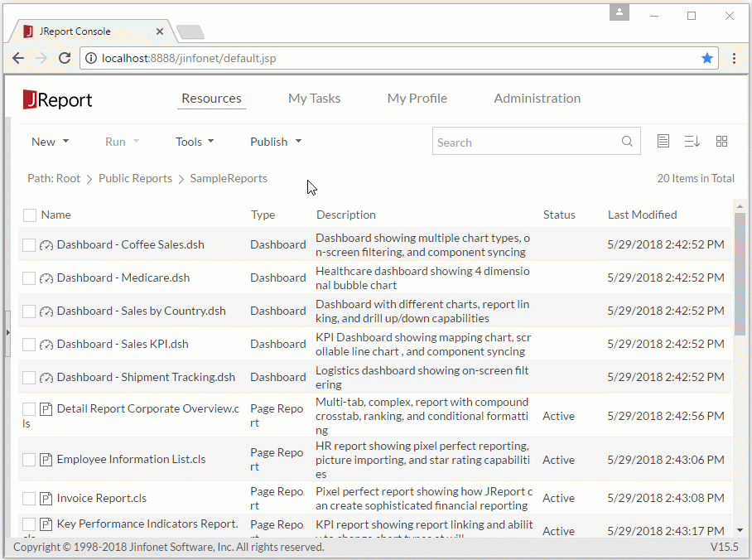Screen dimensions: 752x560
Task: Switch to detailed list view icon
Action: pyautogui.click(x=663, y=141)
